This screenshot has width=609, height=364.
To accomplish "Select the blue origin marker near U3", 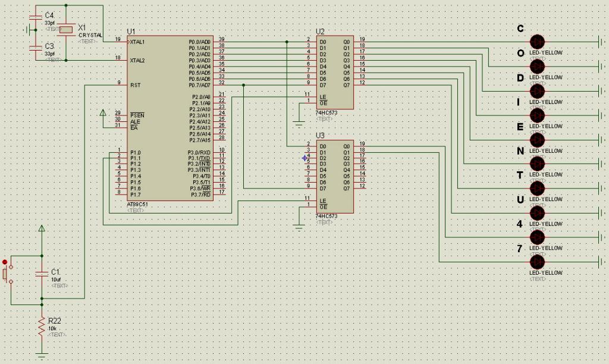I will [x=305, y=158].
